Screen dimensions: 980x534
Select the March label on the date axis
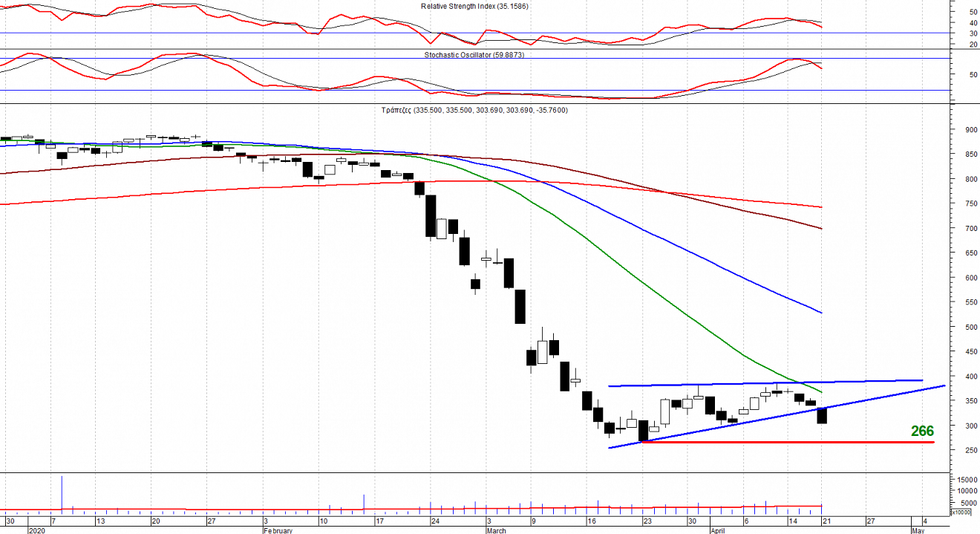click(496, 530)
